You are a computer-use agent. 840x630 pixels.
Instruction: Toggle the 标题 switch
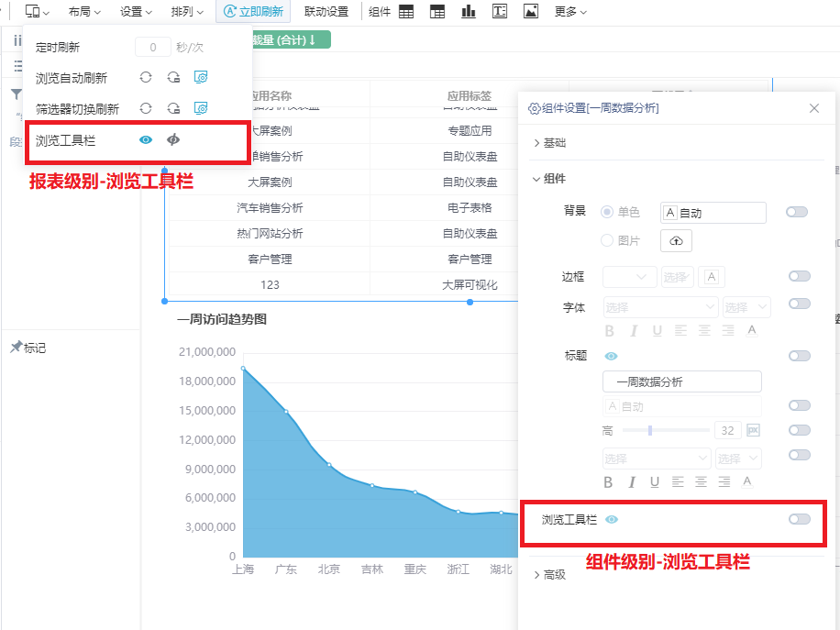tap(800, 356)
